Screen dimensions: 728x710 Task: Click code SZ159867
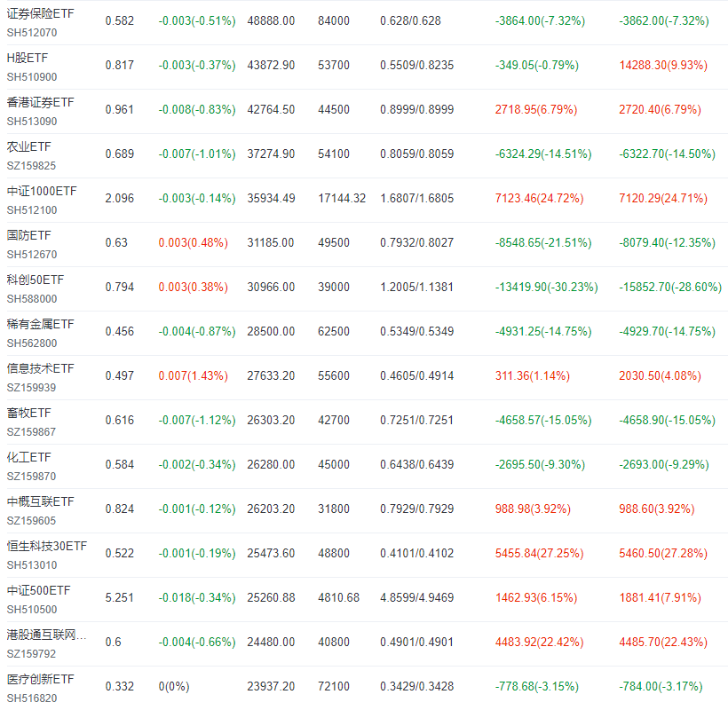[x=32, y=432]
